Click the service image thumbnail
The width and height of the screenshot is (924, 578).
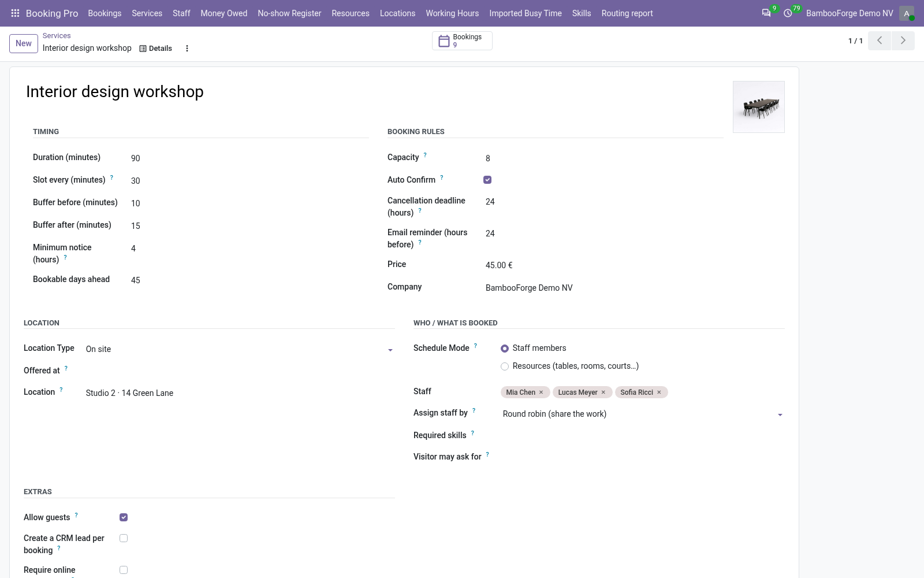(x=758, y=107)
